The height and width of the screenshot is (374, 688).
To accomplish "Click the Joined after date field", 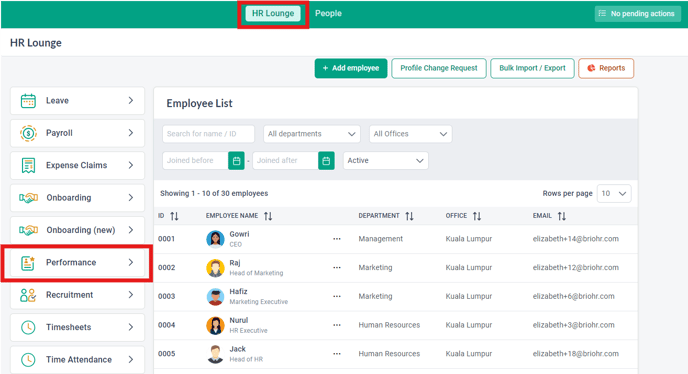I will click(285, 161).
